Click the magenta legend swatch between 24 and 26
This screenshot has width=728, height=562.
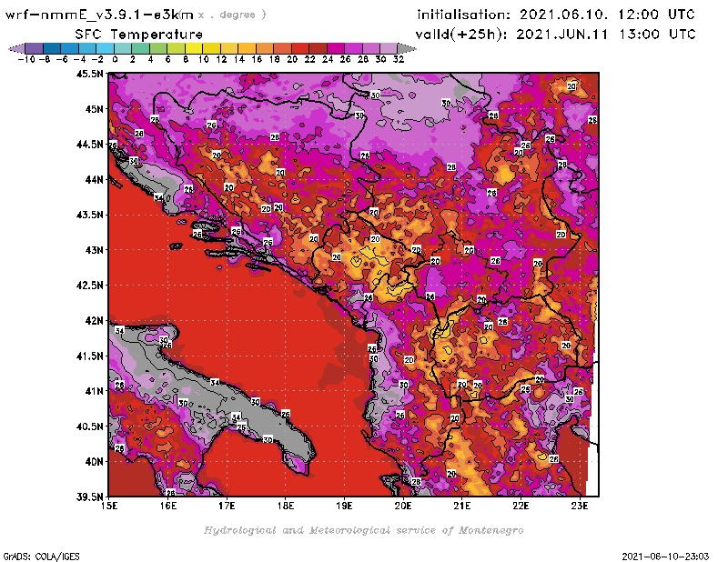click(336, 49)
